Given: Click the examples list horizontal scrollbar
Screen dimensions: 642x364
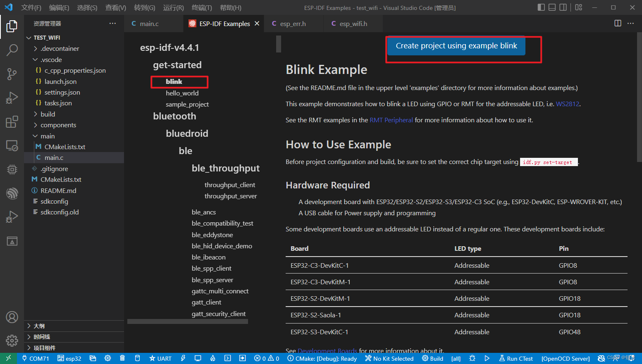Looking at the screenshot, I should tap(188, 321).
